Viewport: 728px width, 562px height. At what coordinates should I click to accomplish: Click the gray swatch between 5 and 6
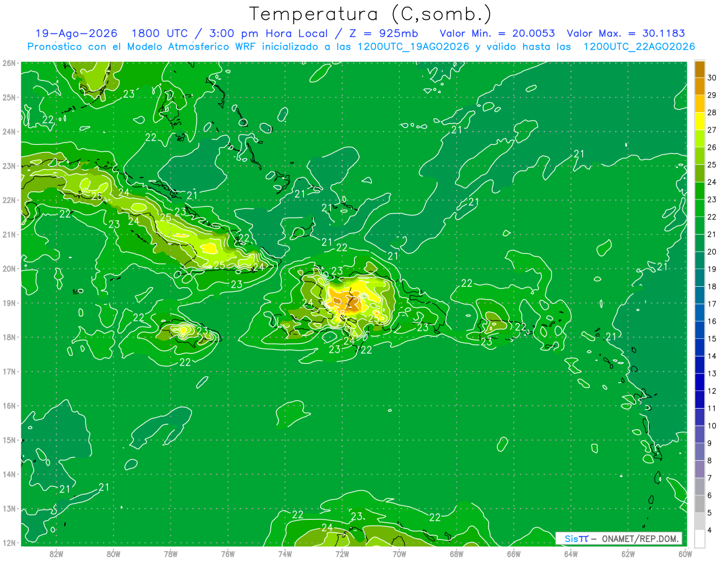tap(699, 504)
